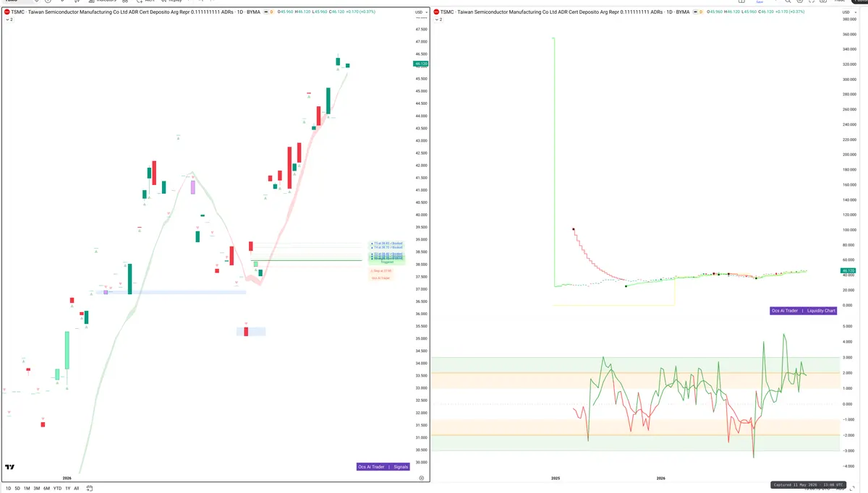Select the 1D time range
Screen dimensions: 868x493
(9, 489)
